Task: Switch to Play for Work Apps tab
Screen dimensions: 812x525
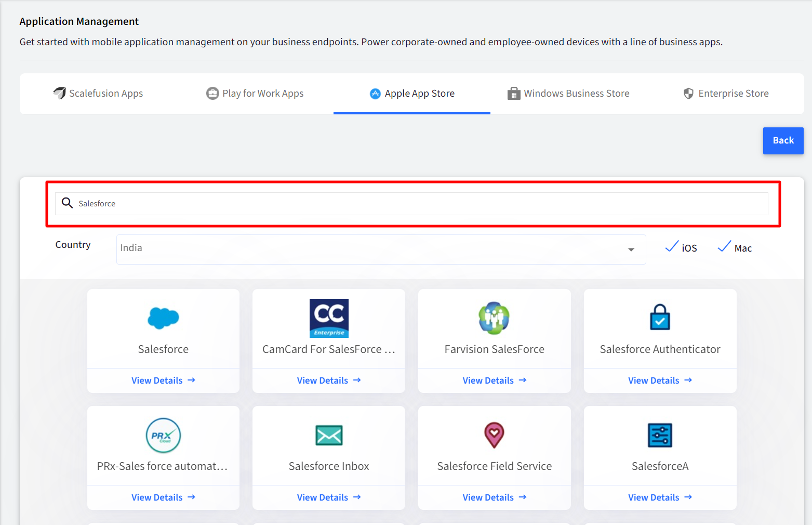Action: point(255,94)
